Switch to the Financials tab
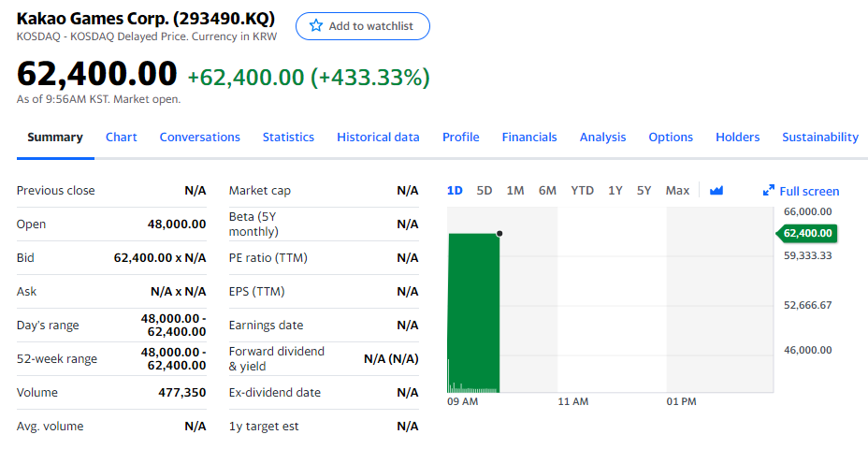This screenshot has height=449, width=868. pos(529,138)
